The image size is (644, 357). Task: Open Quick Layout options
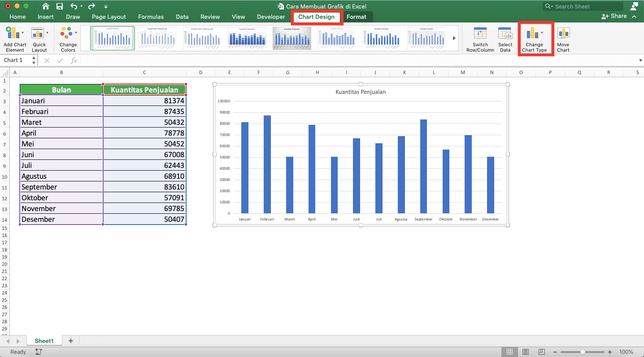tap(39, 40)
